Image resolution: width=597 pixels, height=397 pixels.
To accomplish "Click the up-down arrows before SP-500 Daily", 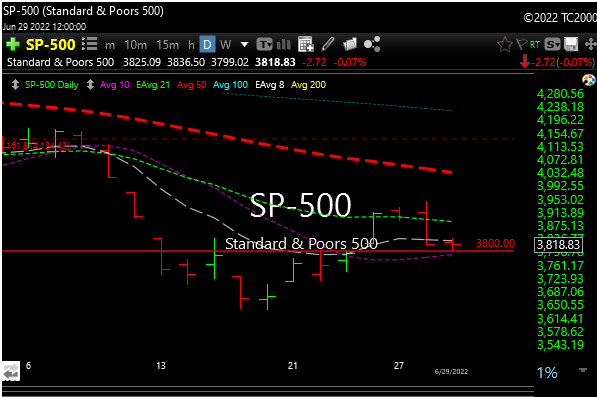I will (15, 85).
